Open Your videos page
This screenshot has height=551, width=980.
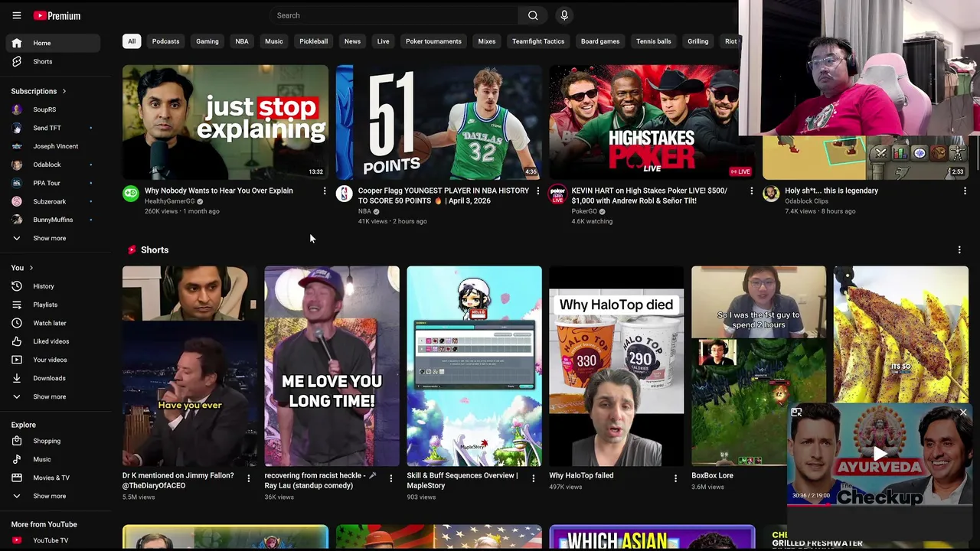[x=54, y=360]
